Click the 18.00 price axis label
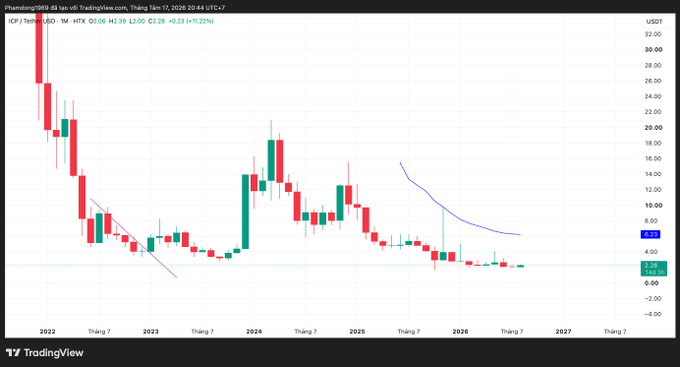 (653, 143)
